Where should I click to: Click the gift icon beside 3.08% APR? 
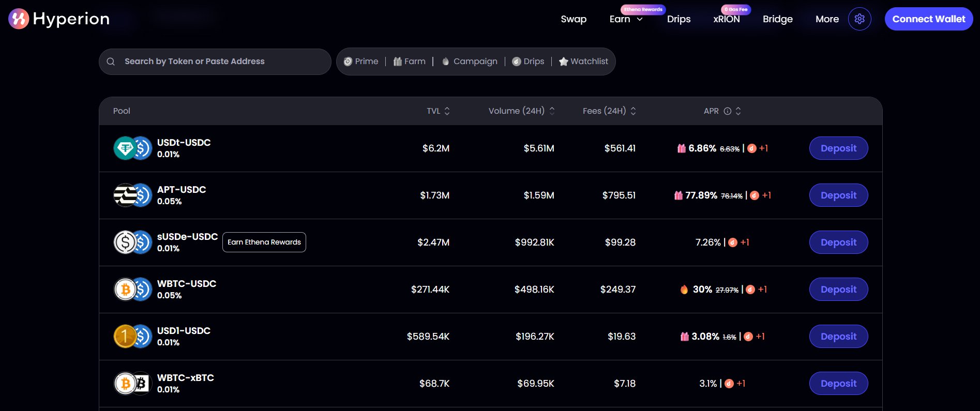tap(685, 337)
